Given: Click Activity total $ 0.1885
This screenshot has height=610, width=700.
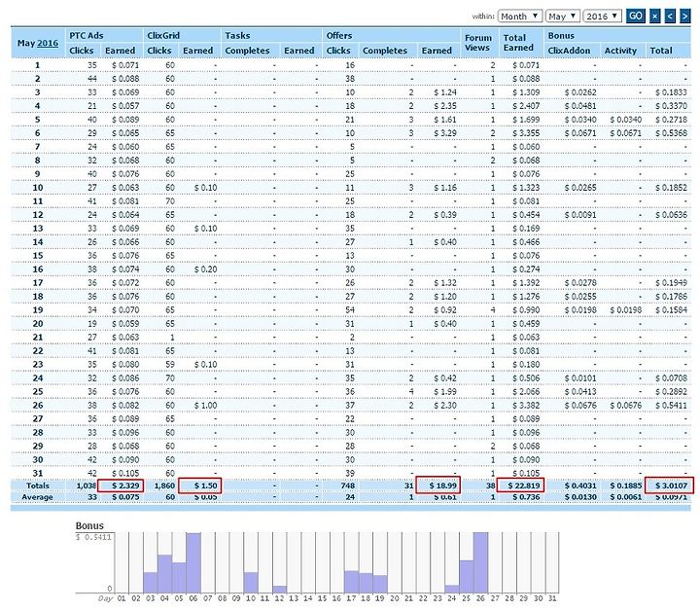Looking at the screenshot, I should (626, 485).
